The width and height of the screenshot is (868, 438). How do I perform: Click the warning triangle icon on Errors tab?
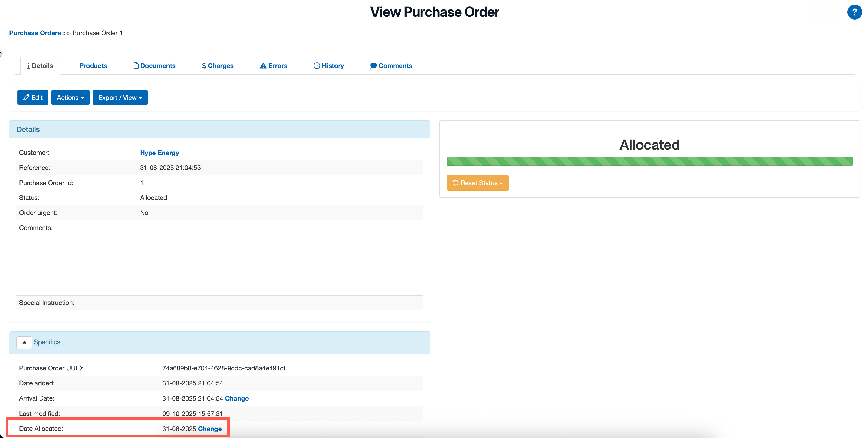pyautogui.click(x=263, y=66)
